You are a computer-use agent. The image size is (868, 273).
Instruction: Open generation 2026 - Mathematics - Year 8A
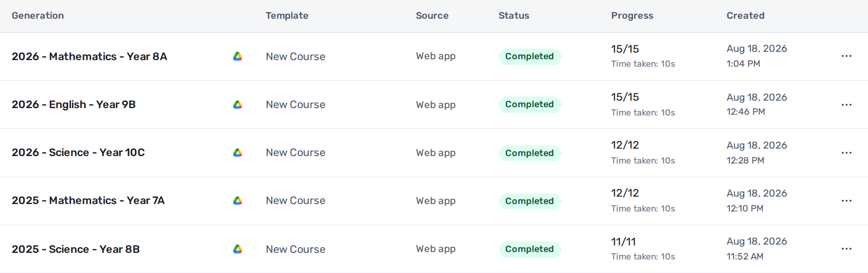tap(89, 56)
